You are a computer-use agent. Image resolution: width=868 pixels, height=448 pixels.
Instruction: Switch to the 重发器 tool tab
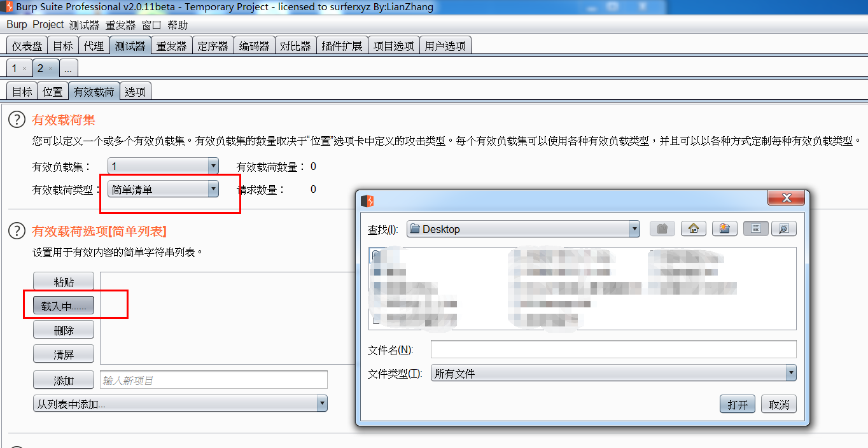(171, 46)
